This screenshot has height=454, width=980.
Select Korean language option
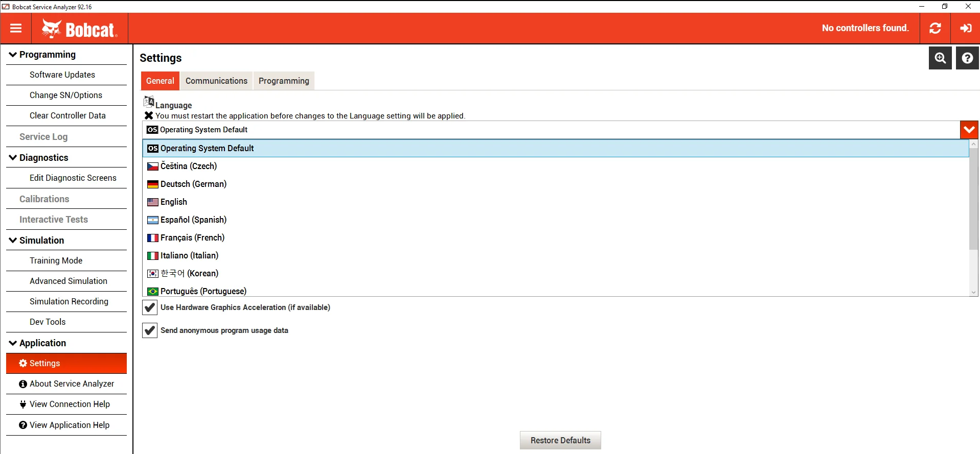[x=556, y=274]
